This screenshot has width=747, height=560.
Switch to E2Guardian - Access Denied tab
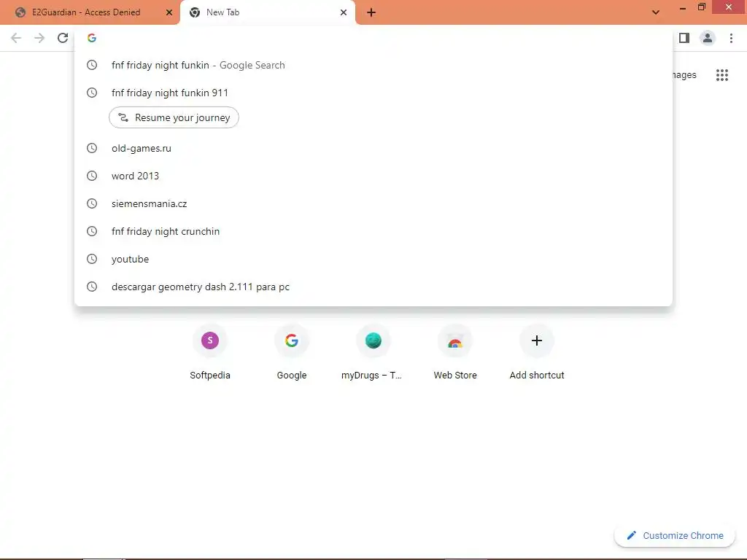point(90,12)
